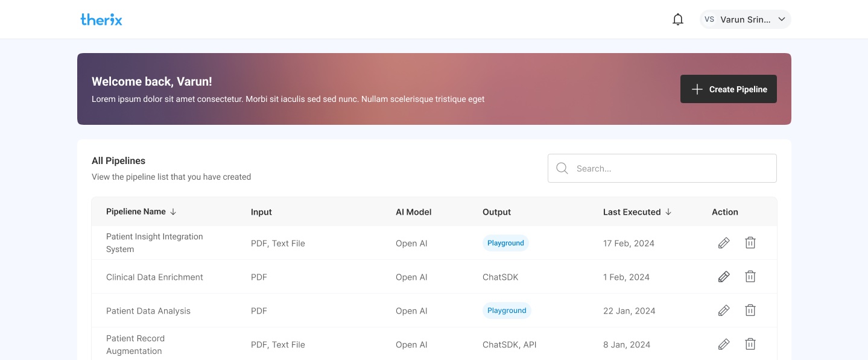Click the VS user avatar initials

[709, 19]
